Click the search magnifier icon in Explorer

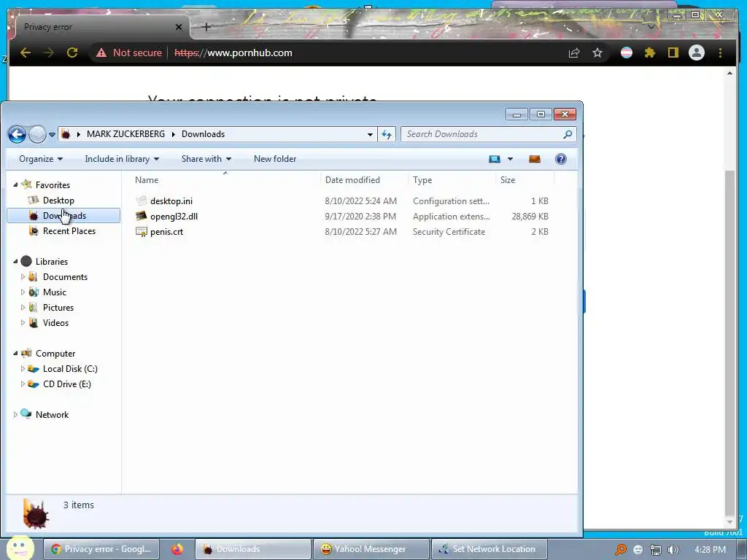click(x=568, y=134)
